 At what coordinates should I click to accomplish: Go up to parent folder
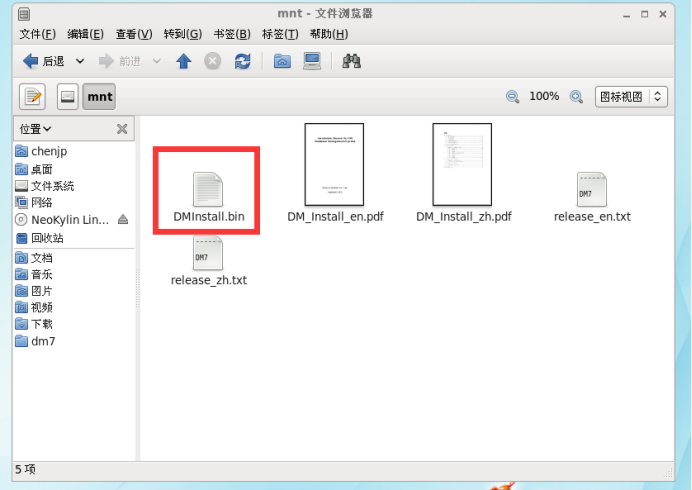184,61
